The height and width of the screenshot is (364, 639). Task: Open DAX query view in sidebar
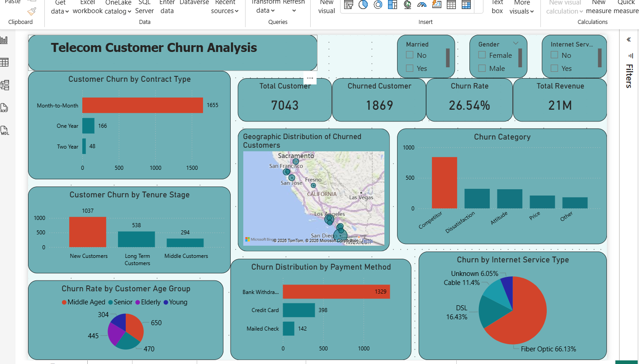[x=5, y=108]
